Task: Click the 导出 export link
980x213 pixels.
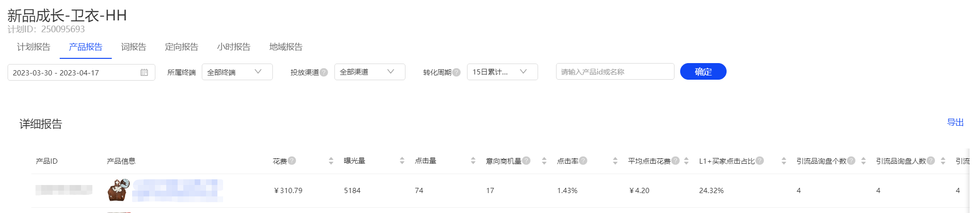Action: click(x=955, y=122)
